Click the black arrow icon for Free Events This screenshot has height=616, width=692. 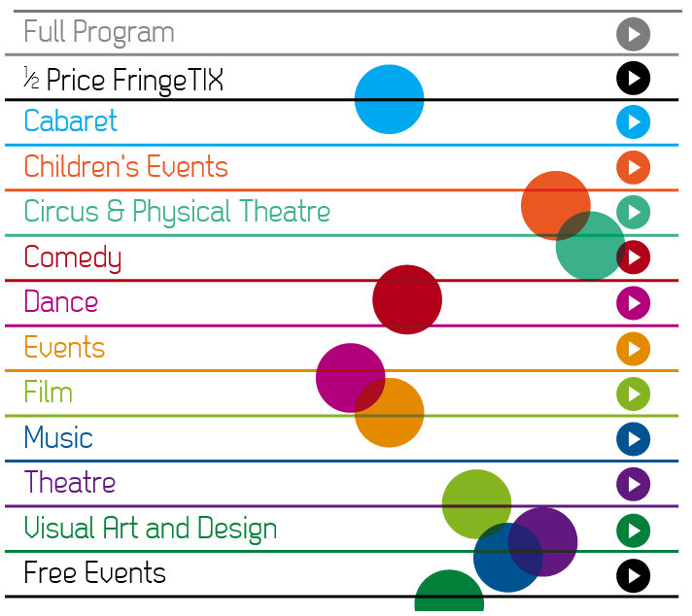click(x=633, y=575)
